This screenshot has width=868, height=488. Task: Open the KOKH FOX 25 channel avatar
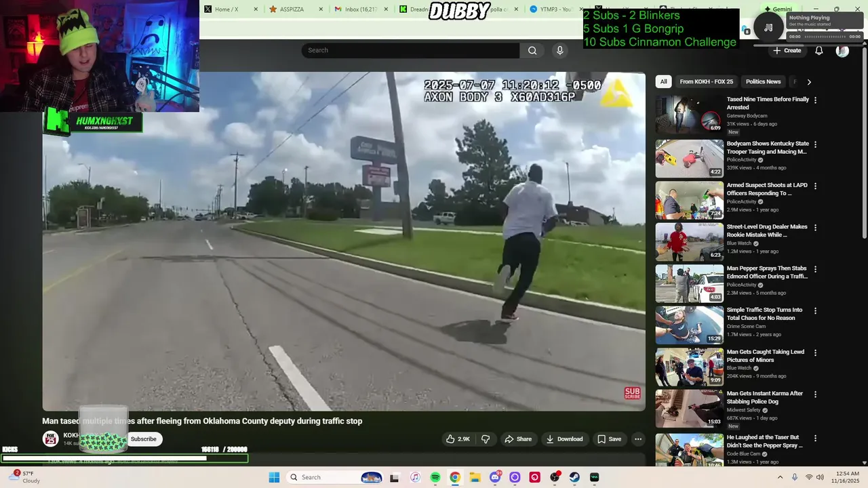[51, 439]
